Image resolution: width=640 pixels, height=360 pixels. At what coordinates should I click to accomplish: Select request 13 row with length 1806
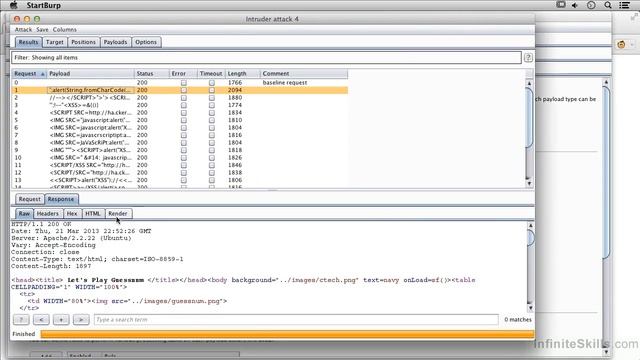[x=180, y=180]
